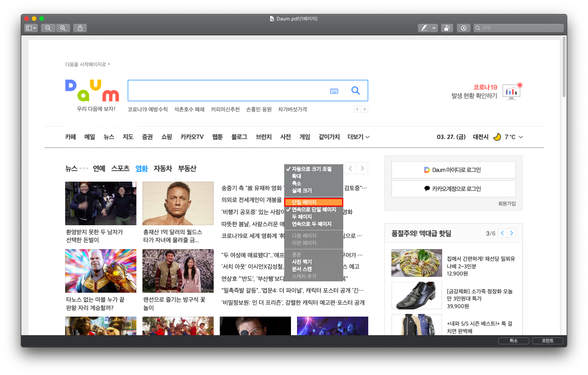Click the Daum logo
This screenshot has height=375, width=588.
tap(92, 90)
